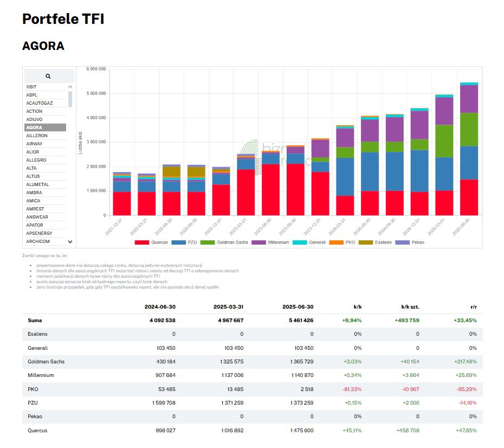Toggle the blue PZU legend swatch
The height and width of the screenshot is (448, 504).
179,242
